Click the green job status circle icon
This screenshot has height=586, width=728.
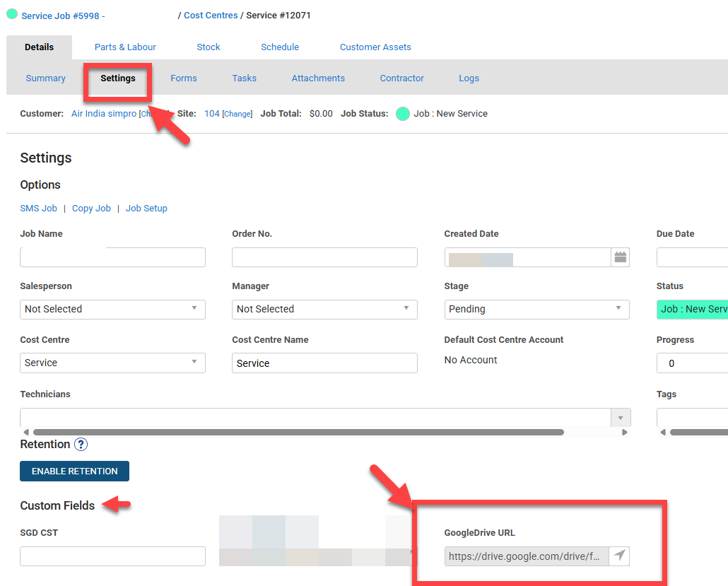(403, 114)
